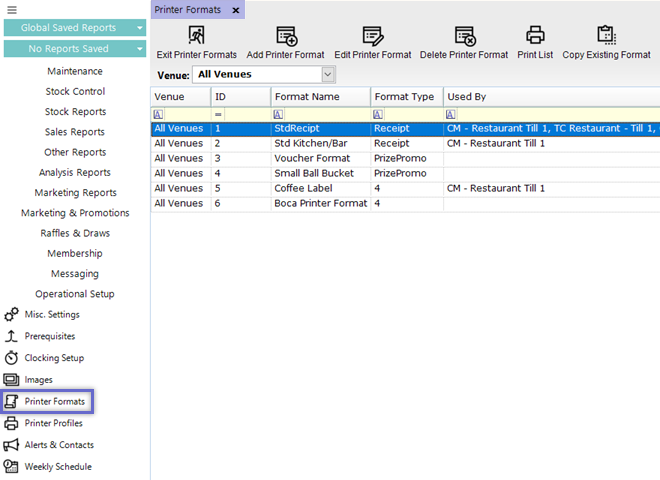This screenshot has width=660, height=480.
Task: Sort by the Format Name column header
Action: pos(320,97)
